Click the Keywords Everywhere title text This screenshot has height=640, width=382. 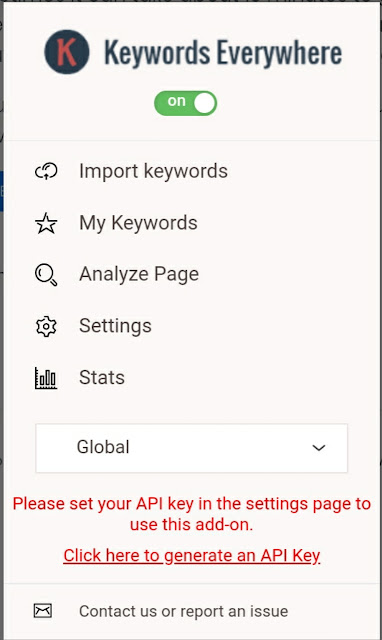point(223,53)
